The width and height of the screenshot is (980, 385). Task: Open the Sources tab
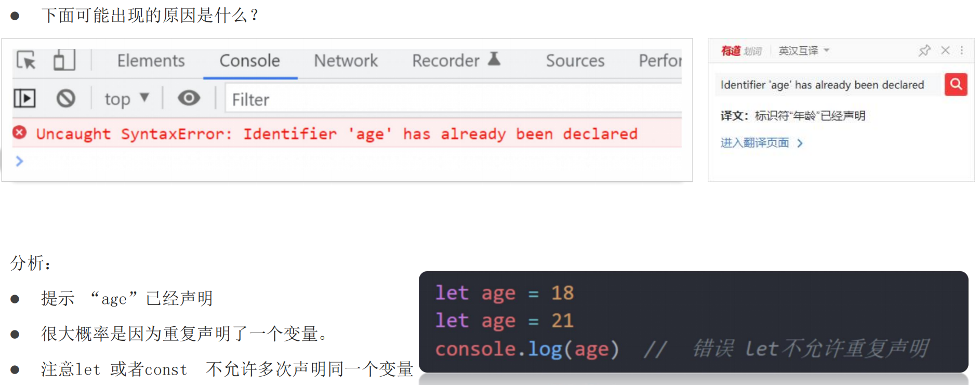tap(575, 61)
